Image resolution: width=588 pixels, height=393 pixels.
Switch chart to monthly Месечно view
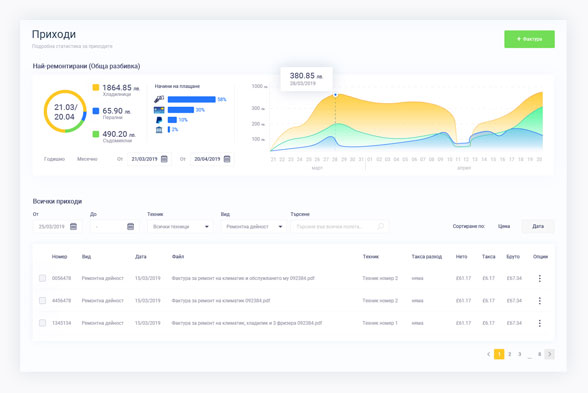point(87,159)
